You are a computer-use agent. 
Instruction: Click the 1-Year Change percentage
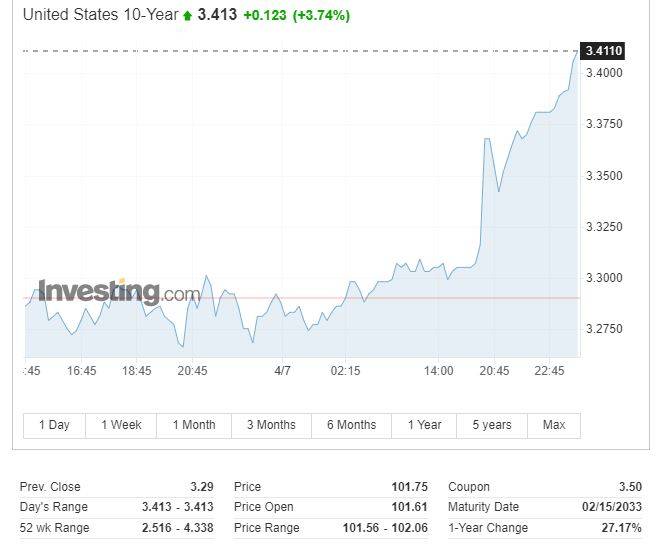click(620, 527)
